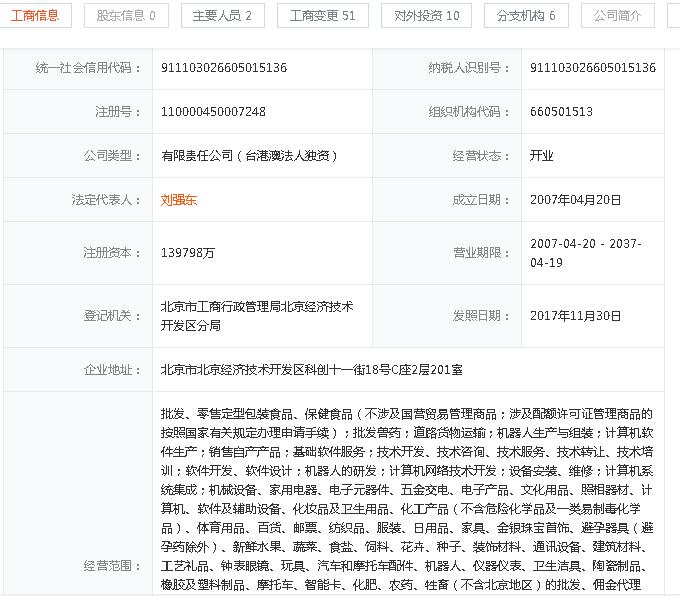Click organization code 660501513
Image resolution: width=680 pixels, height=596 pixels.
[x=561, y=112]
